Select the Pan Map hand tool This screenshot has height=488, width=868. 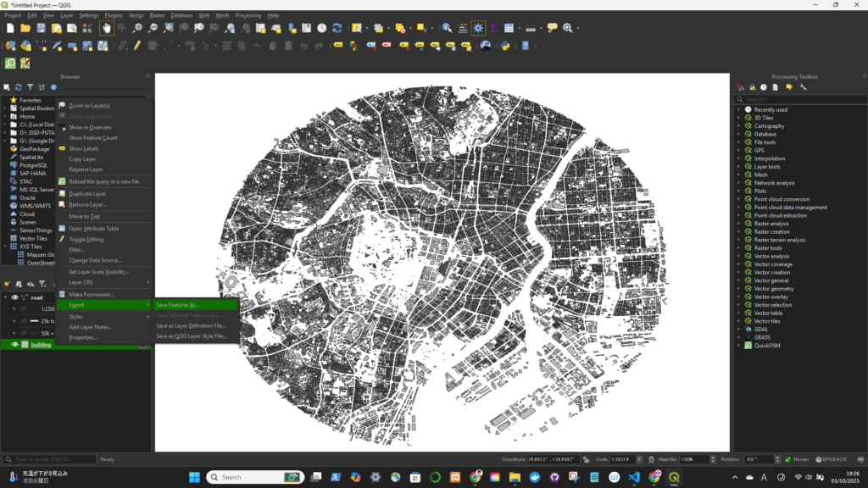[108, 28]
